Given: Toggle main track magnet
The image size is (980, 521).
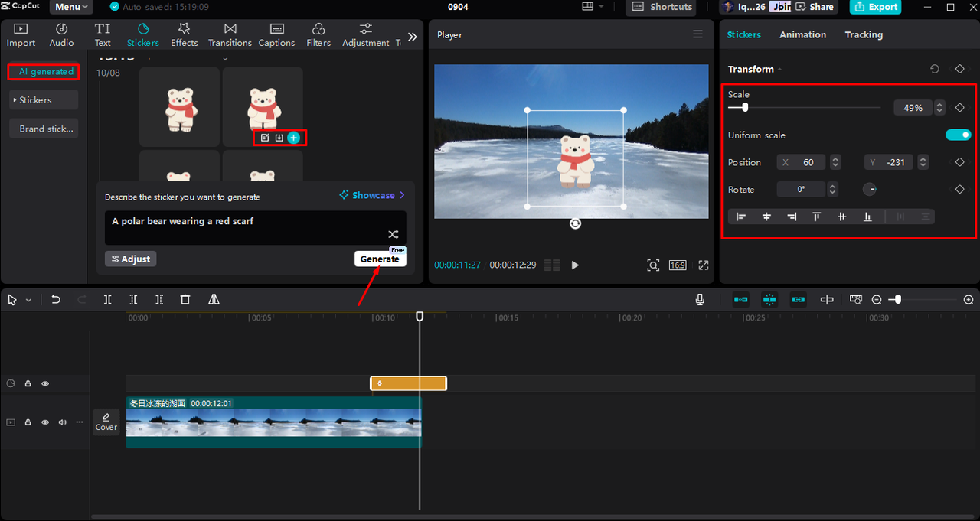Looking at the screenshot, I should coord(740,300).
